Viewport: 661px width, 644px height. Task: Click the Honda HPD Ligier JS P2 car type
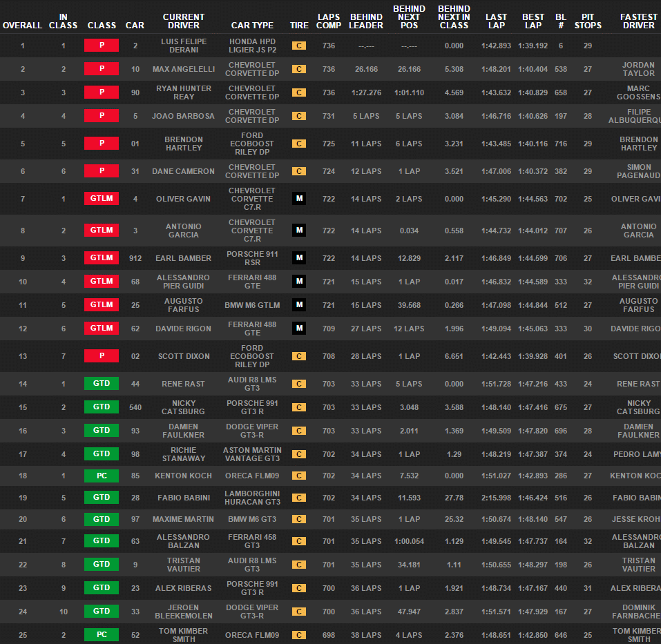click(252, 46)
